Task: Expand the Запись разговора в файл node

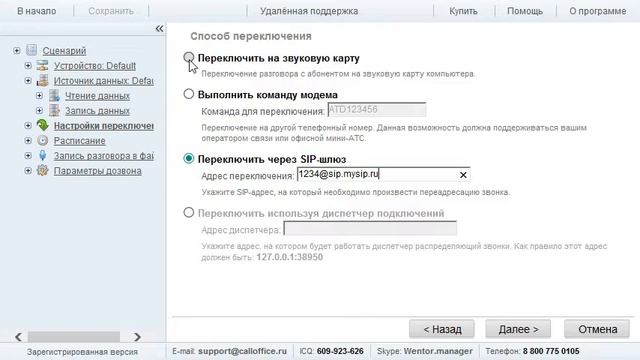Action: (28, 156)
